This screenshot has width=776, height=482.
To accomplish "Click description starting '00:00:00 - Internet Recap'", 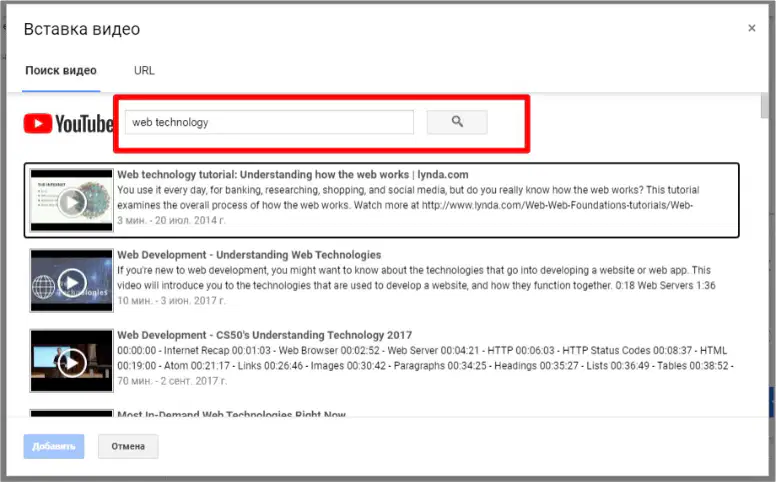I will (x=425, y=358).
